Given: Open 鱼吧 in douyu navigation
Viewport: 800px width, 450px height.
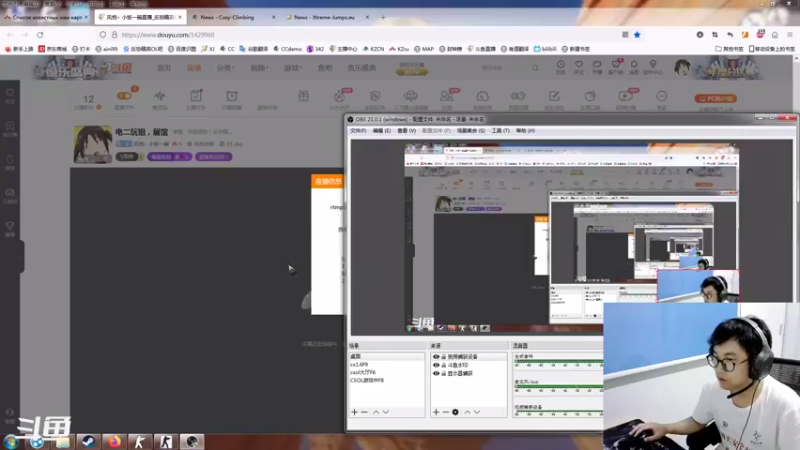Looking at the screenshot, I should [x=325, y=68].
